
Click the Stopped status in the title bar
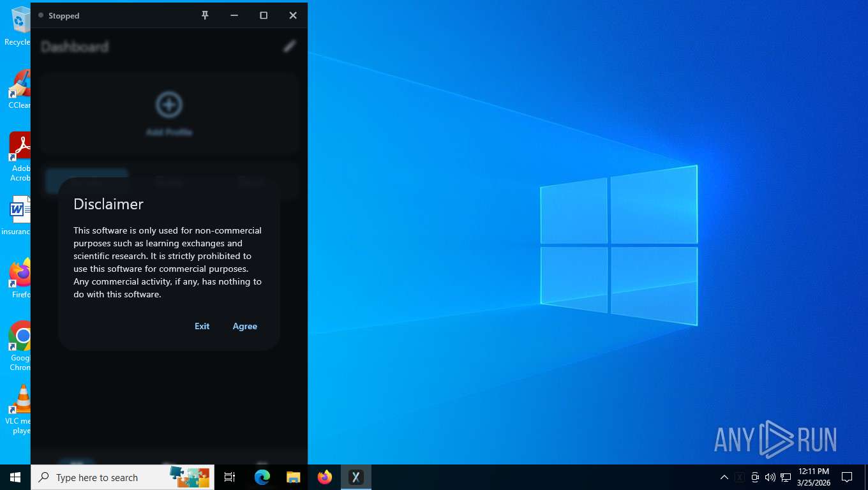[64, 15]
